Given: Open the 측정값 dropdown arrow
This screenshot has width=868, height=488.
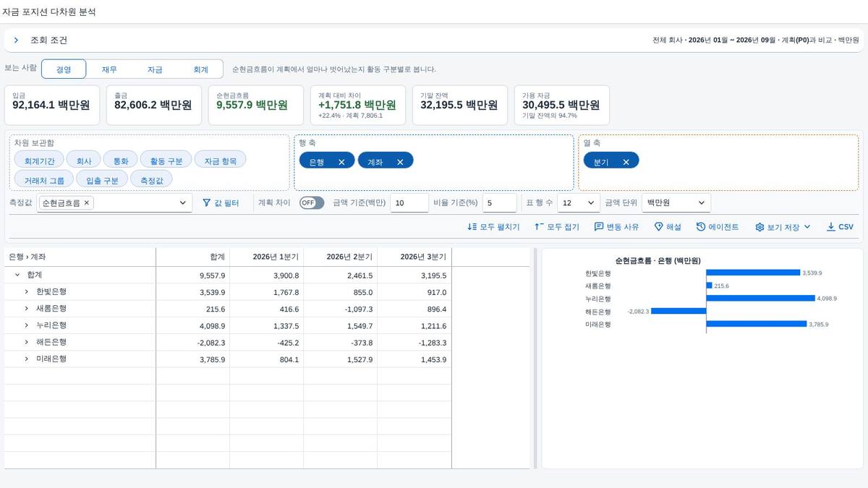Looking at the screenshot, I should pos(183,203).
